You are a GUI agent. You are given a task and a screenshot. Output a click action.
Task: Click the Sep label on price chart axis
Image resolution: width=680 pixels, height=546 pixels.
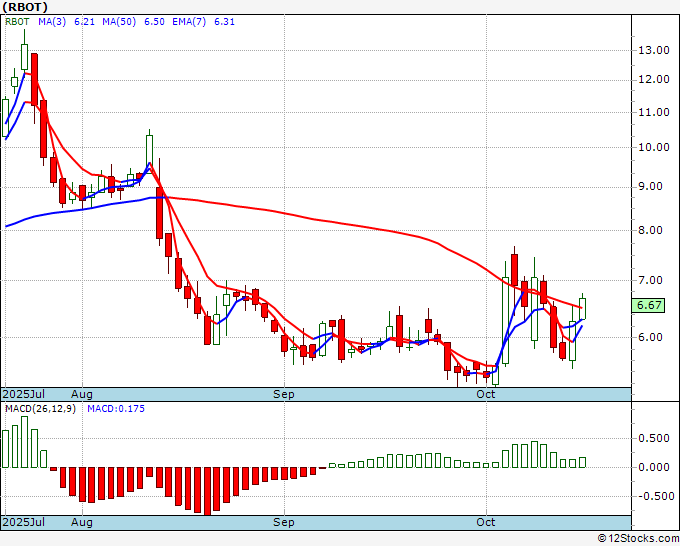[284, 394]
